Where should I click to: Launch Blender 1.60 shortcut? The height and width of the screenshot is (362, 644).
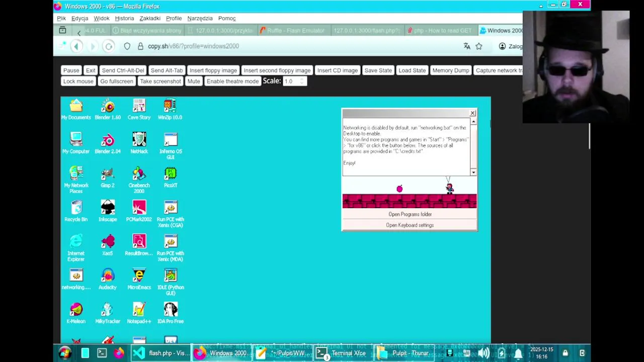tap(108, 109)
